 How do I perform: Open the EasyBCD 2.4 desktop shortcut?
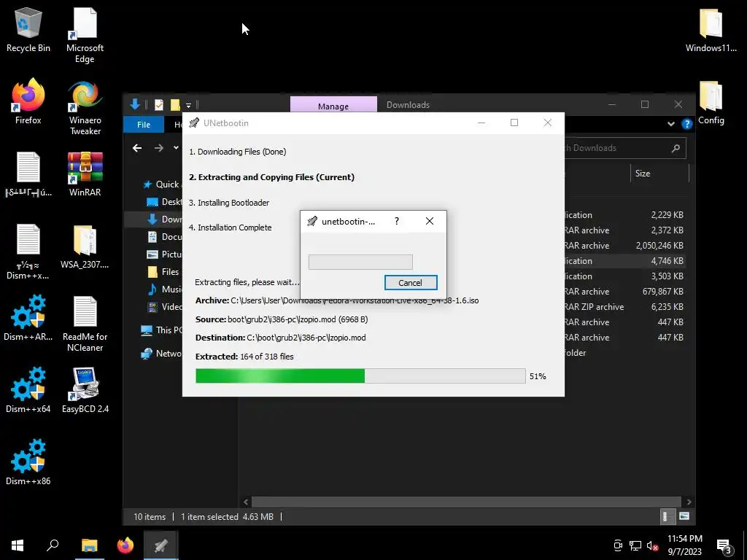[x=85, y=391]
